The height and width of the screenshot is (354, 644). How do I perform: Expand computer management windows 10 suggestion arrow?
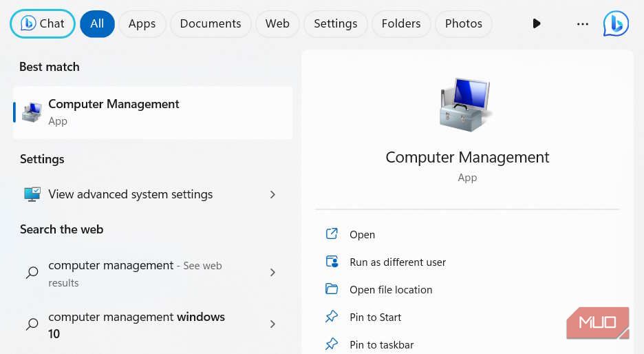[272, 324]
